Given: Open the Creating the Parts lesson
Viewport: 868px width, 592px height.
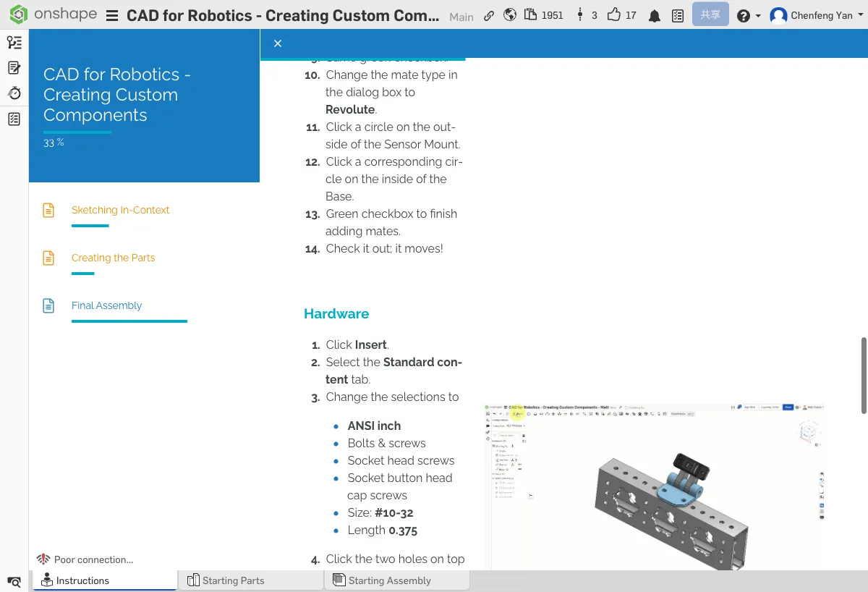Looking at the screenshot, I should [113, 258].
